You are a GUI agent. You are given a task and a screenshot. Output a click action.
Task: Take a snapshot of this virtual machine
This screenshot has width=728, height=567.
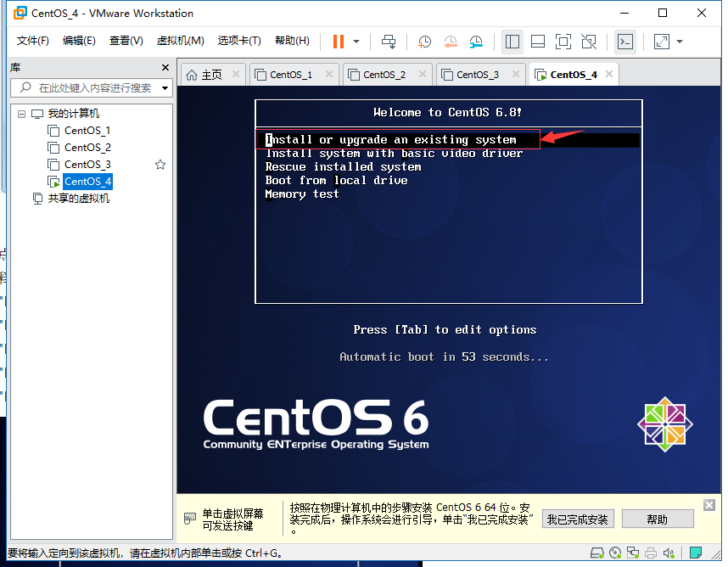[424, 42]
